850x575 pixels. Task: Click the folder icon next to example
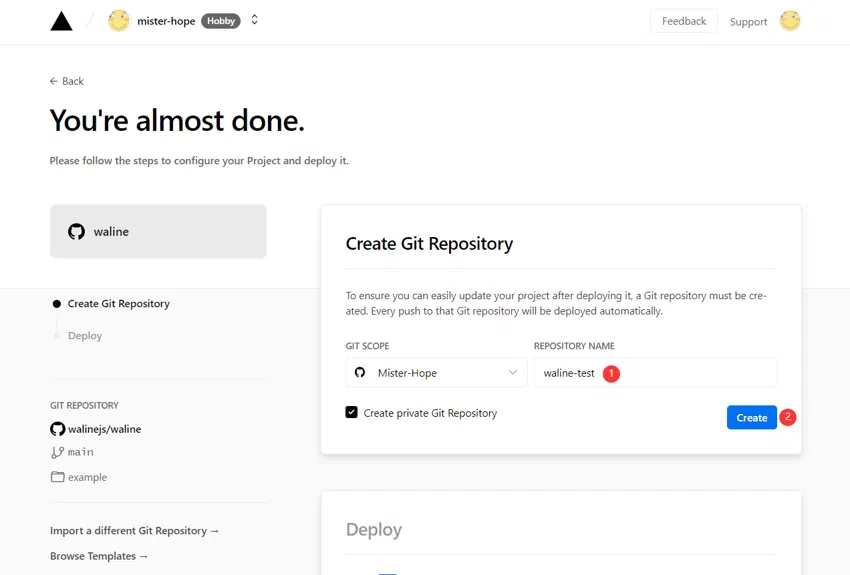point(57,477)
